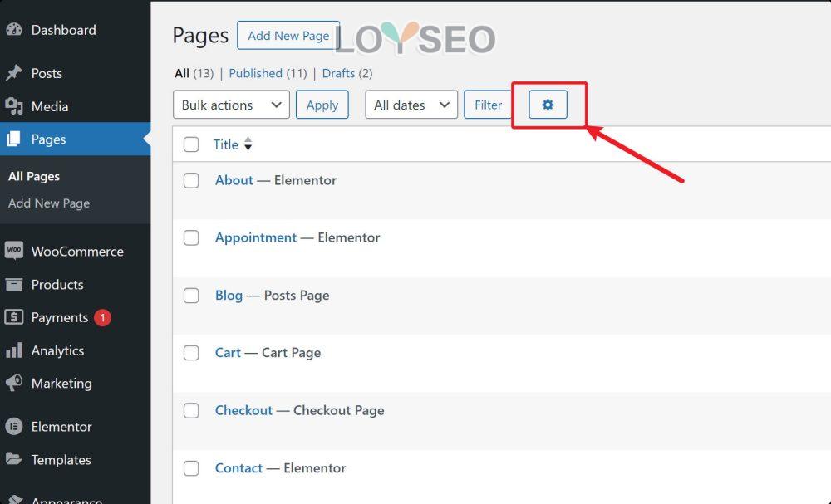Click the Apply button
This screenshot has width=831, height=504.
pyautogui.click(x=322, y=105)
